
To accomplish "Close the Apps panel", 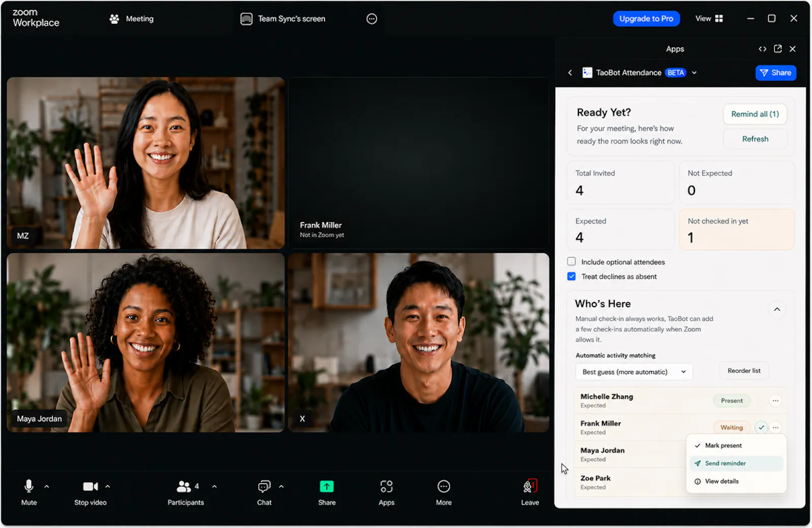I will pos(793,49).
